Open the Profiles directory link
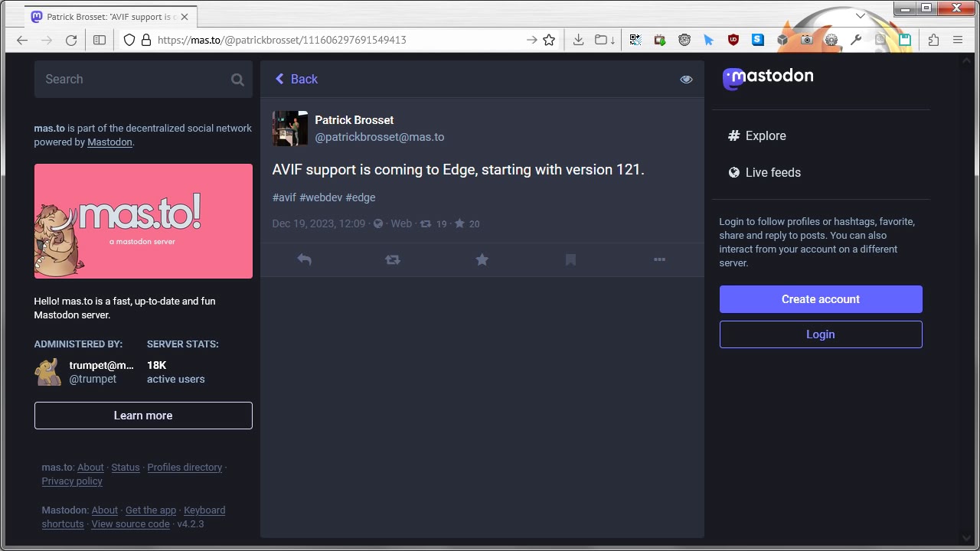Screen dimensions: 980x551 185,468
